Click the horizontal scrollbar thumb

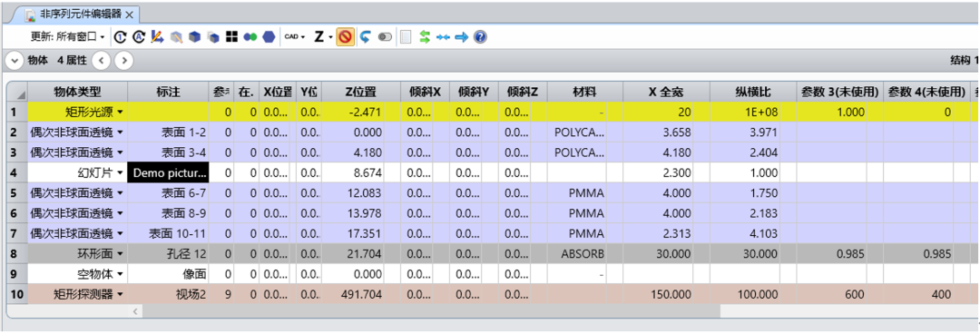(x=431, y=310)
